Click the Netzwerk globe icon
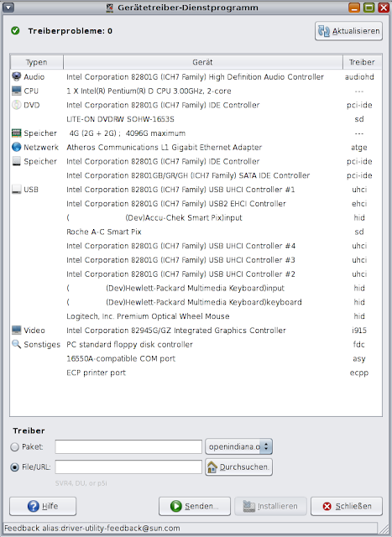 (x=16, y=147)
